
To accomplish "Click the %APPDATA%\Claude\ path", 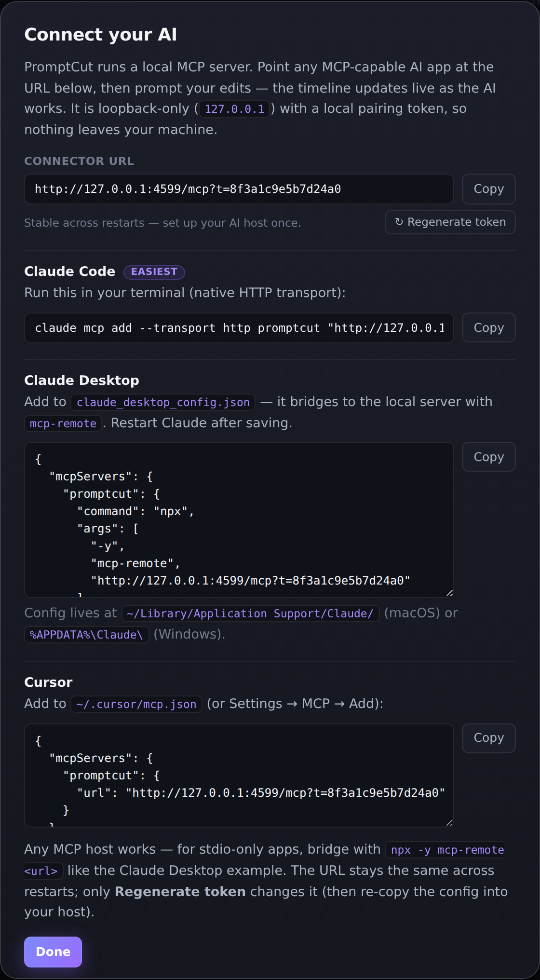I will click(x=86, y=635).
